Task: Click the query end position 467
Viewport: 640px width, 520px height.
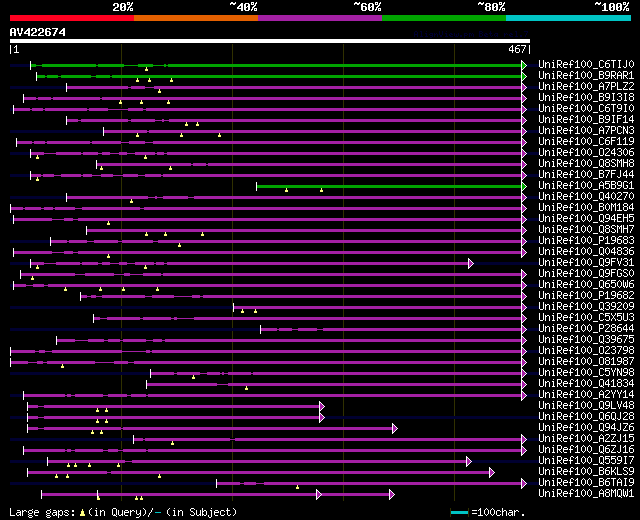Action: [517, 49]
